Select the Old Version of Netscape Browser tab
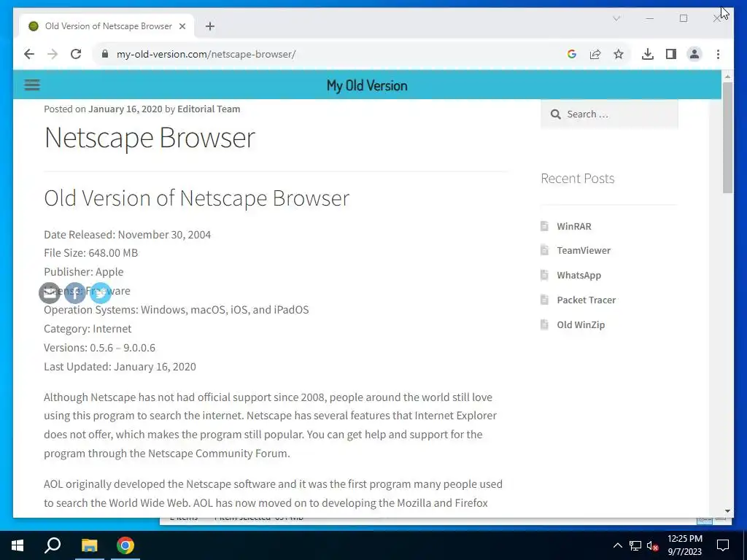747x560 pixels. coord(107,26)
